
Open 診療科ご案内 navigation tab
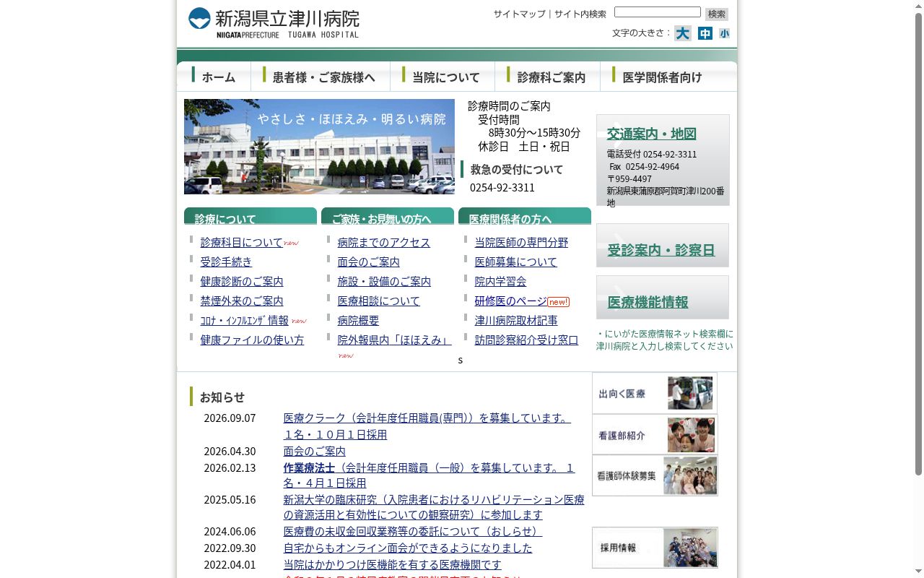(x=547, y=77)
